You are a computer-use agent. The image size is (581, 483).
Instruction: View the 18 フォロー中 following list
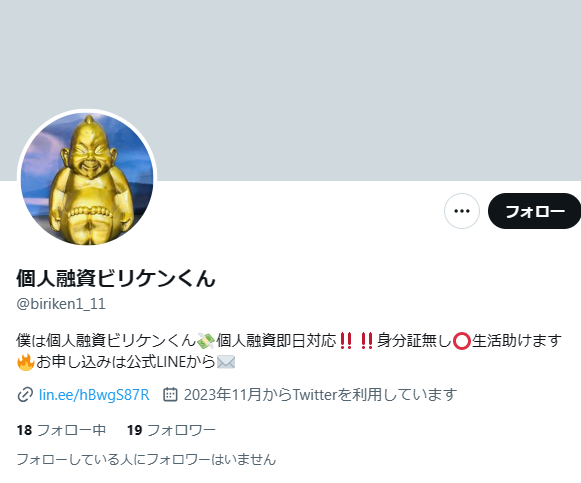pos(61,430)
